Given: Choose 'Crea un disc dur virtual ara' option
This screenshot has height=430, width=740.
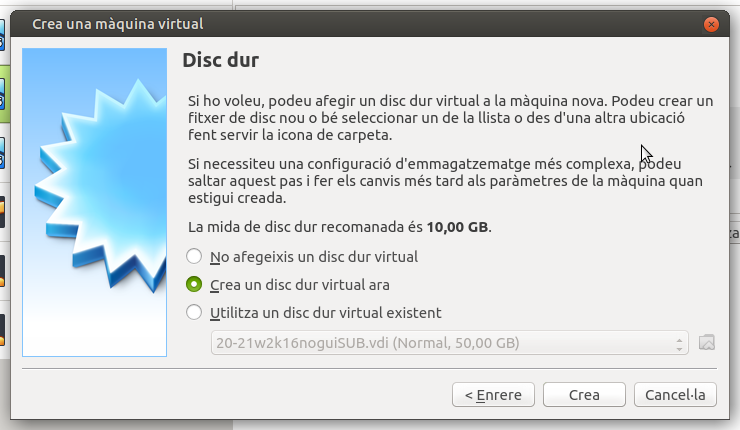Looking at the screenshot, I should point(194,284).
